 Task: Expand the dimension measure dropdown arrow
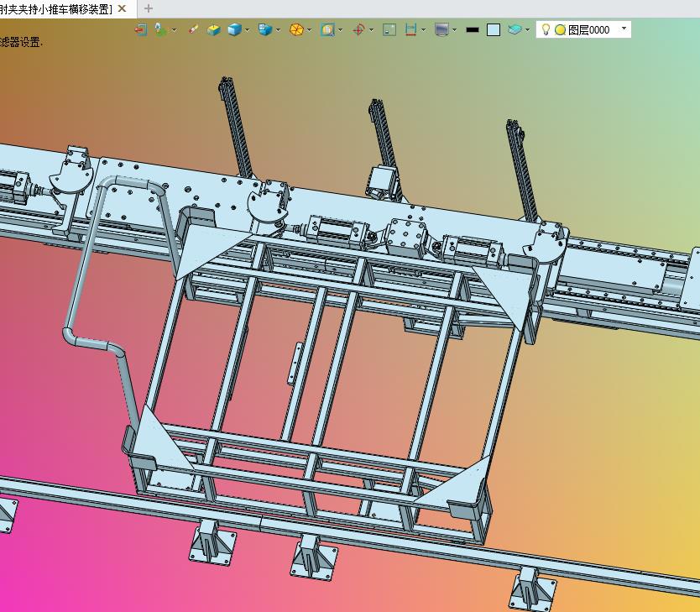pos(423,30)
